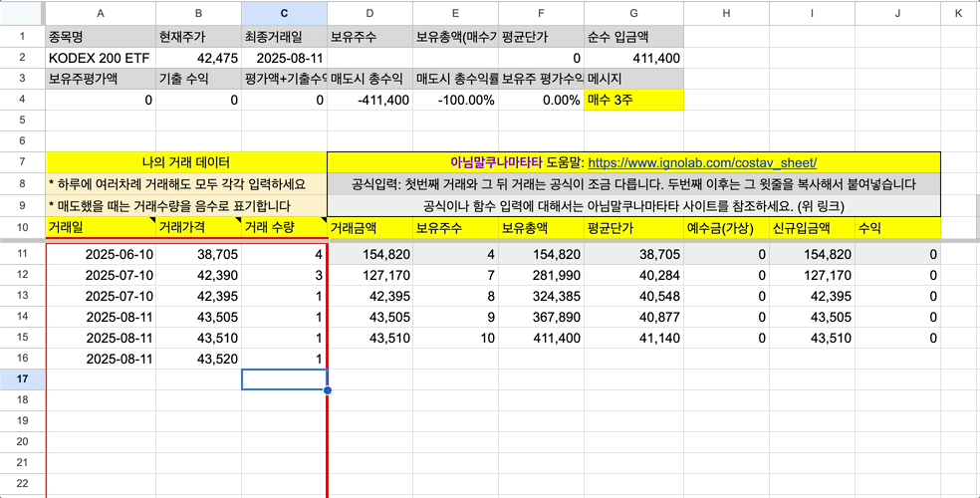Viewport: 980px width, 498px height.
Task: Click the 수익 header cell in row 10
Action: [x=897, y=228]
